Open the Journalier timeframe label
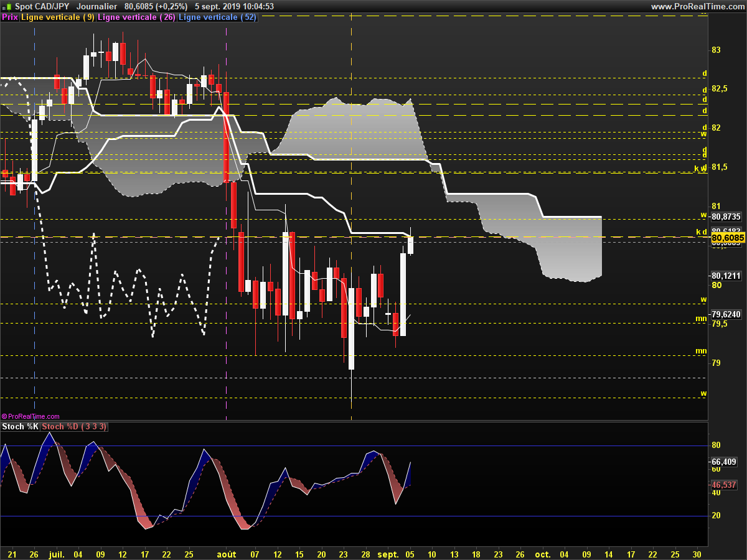The image size is (747, 560). (96, 6)
